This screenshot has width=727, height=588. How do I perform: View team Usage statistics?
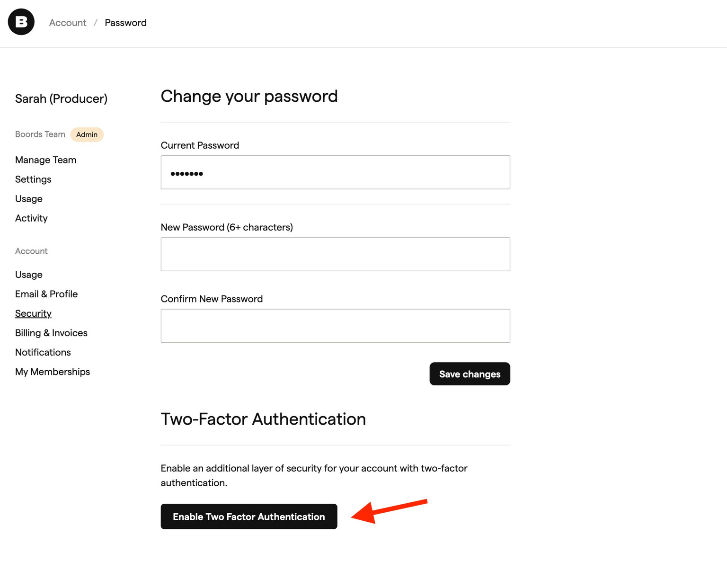pos(28,199)
